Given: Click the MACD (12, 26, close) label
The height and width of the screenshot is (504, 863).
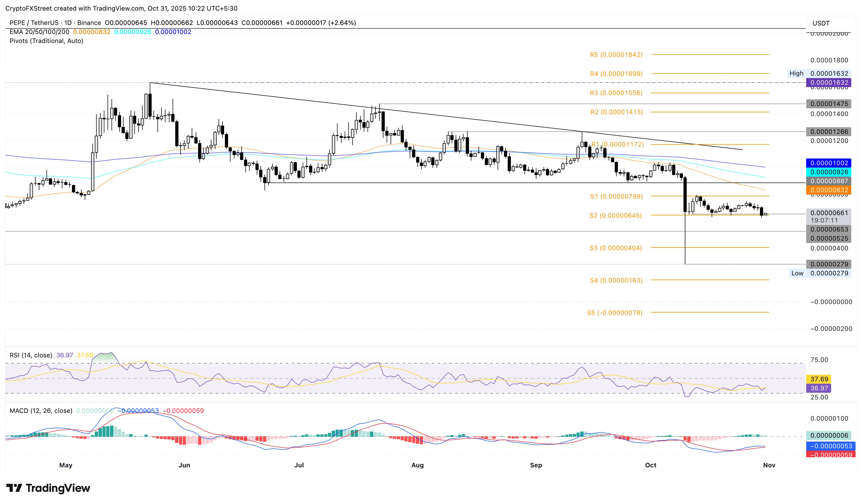Looking at the screenshot, I should point(40,410).
